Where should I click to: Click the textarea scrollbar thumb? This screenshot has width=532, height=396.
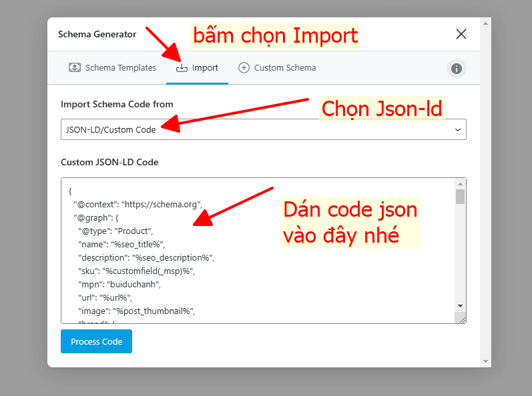(460, 197)
